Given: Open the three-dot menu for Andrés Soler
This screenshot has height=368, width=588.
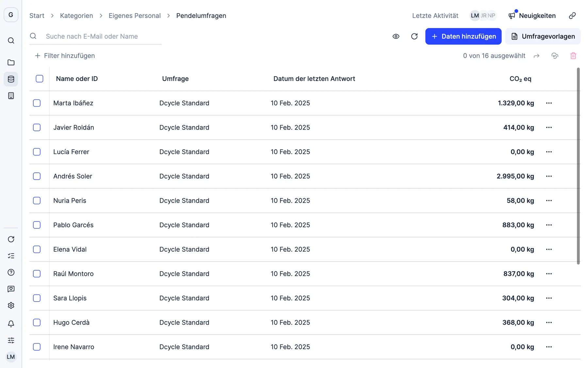Looking at the screenshot, I should (549, 176).
